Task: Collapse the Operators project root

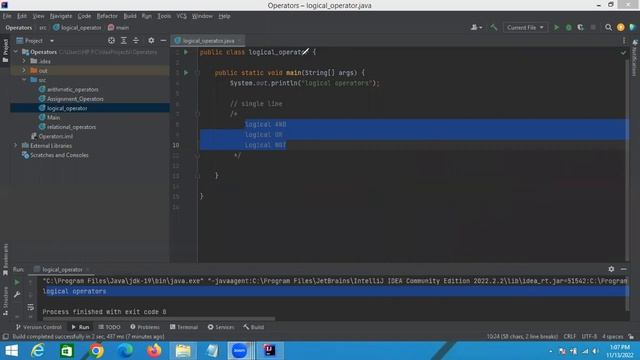Action: click(16, 52)
